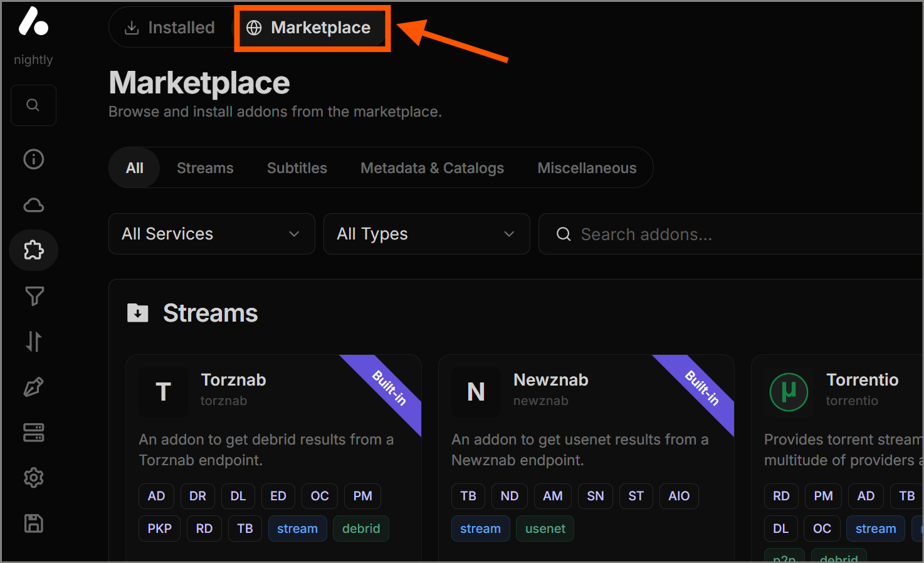Viewport: 924px width, 563px height.
Task: Open the All Services dropdown
Action: pyautogui.click(x=212, y=234)
